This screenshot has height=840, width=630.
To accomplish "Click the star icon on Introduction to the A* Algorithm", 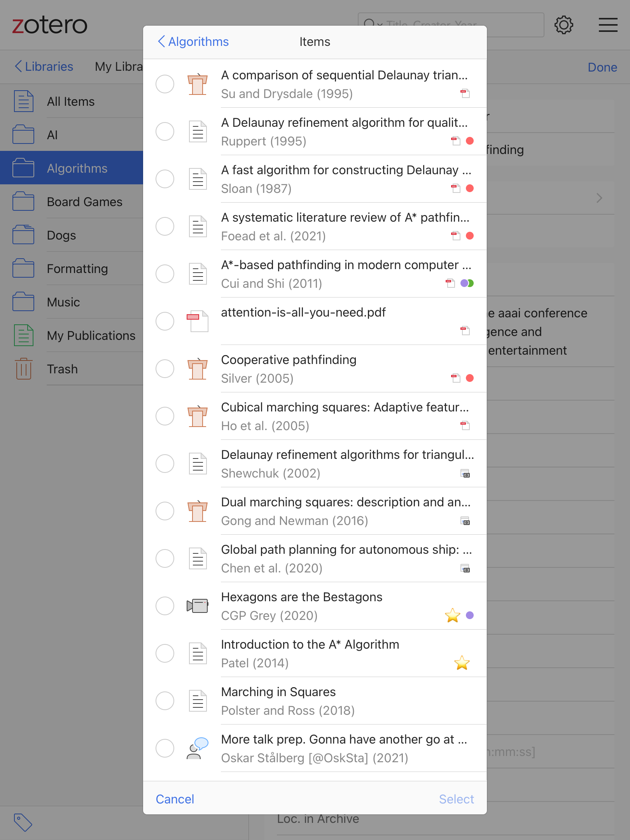I will (462, 663).
